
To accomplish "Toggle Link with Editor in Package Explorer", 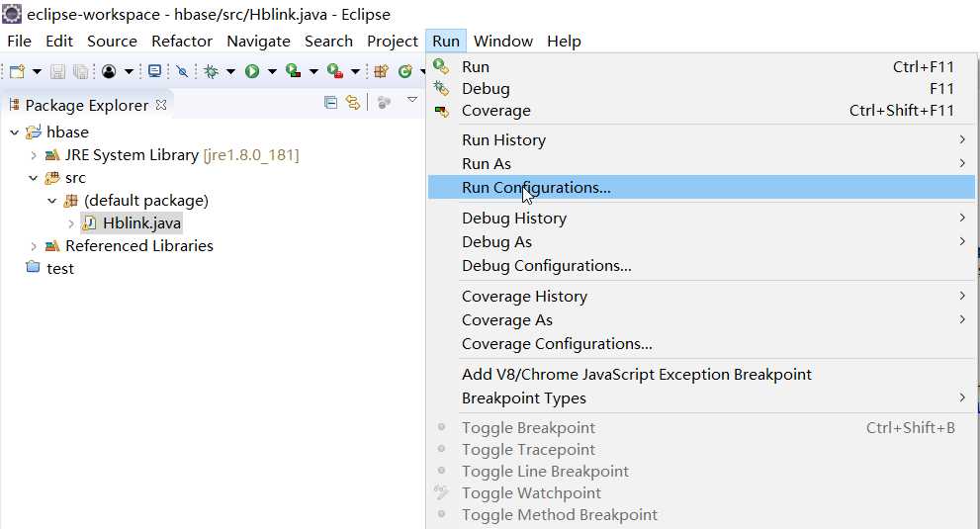I will (x=353, y=103).
